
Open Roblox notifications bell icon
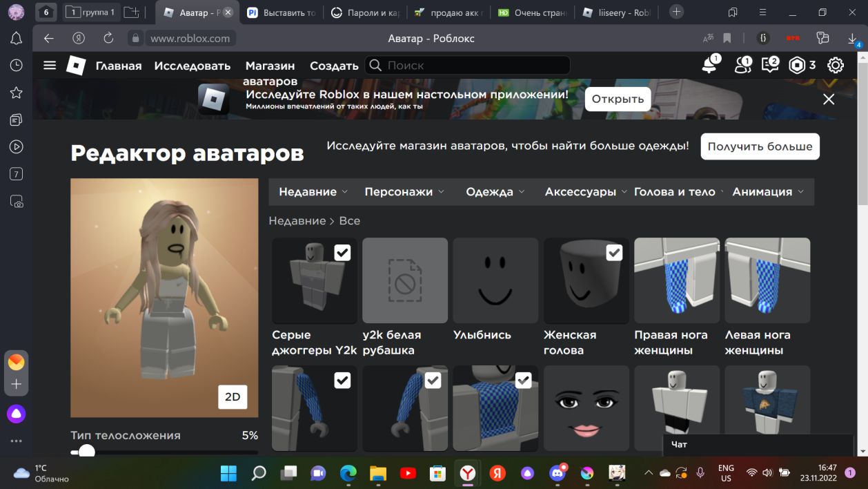[x=709, y=66]
